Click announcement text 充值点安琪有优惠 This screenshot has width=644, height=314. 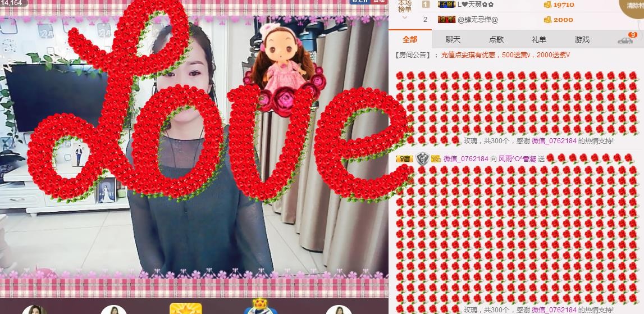point(468,55)
